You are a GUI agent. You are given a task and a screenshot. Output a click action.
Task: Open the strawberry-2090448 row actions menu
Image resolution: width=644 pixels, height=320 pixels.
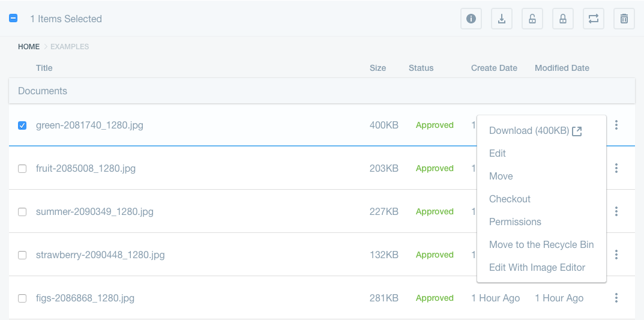coord(616,255)
